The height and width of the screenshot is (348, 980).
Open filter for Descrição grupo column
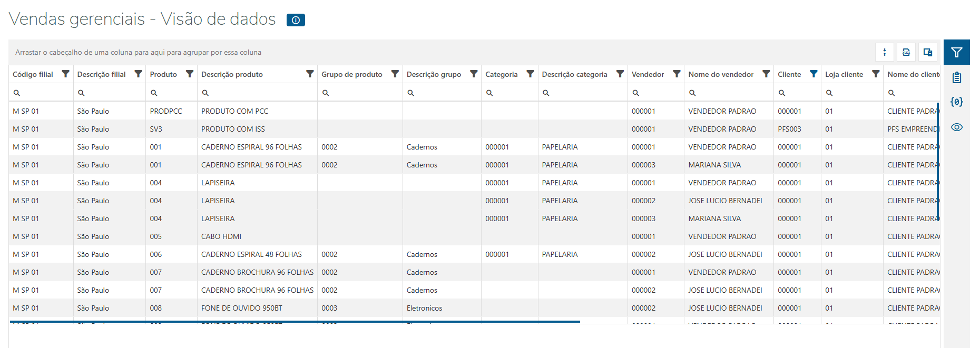(x=474, y=74)
